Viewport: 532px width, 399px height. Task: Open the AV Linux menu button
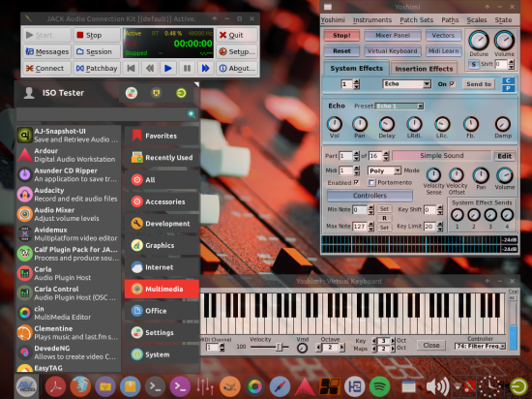coord(26,386)
